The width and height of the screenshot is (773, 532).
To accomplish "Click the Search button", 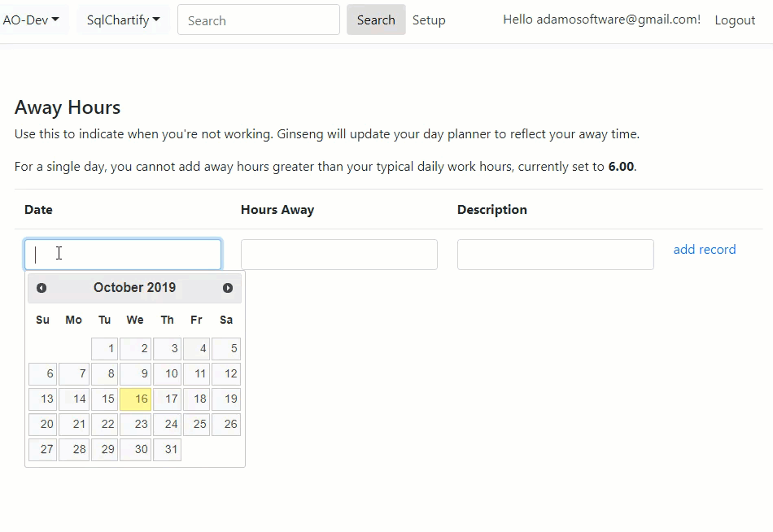I will (x=375, y=20).
